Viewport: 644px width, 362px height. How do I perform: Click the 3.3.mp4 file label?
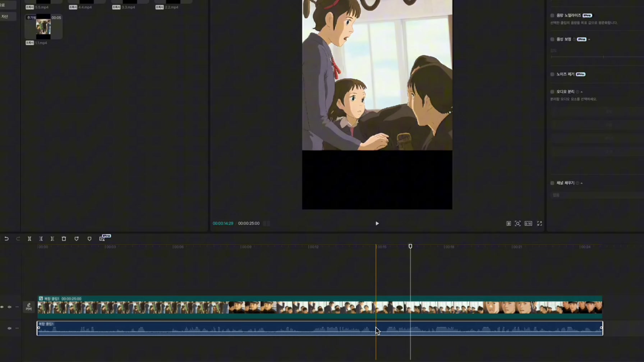(128, 7)
